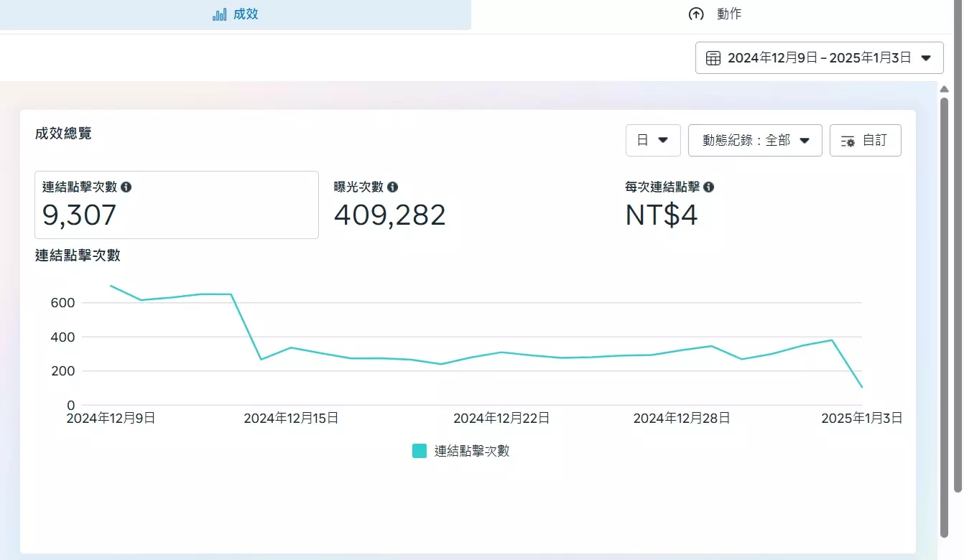The height and width of the screenshot is (560, 964).
Task: Open date range dropdown arrow
Action: 927,58
